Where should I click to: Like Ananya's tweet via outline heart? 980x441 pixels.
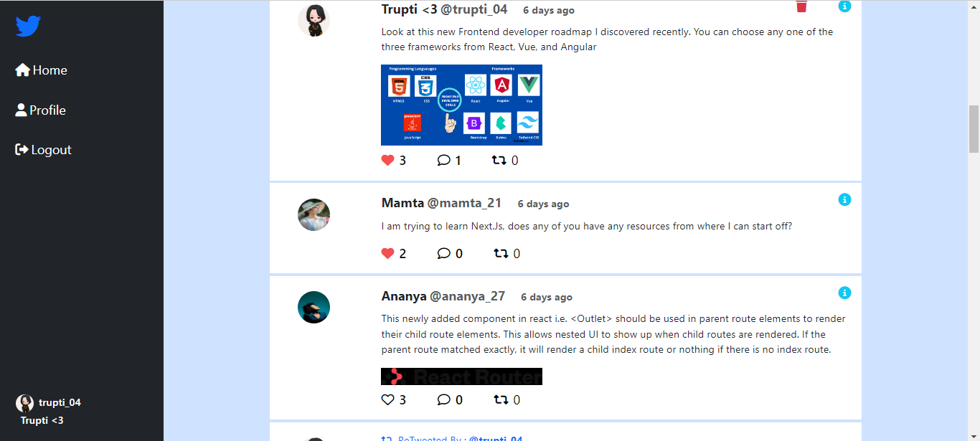[387, 399]
